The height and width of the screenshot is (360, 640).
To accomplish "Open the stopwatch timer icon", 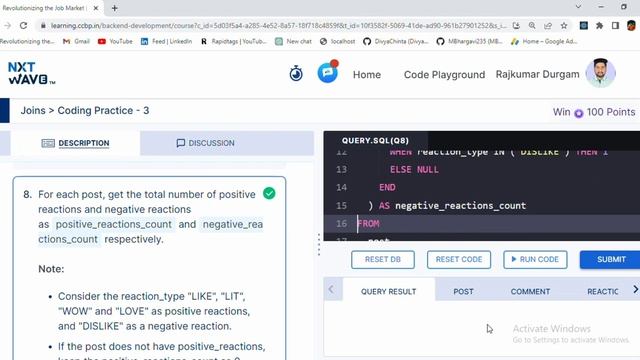I will point(296,74).
